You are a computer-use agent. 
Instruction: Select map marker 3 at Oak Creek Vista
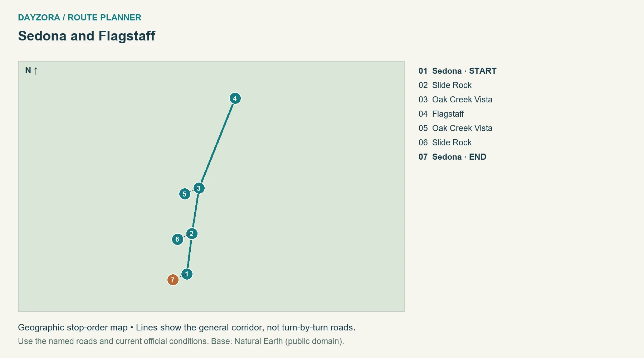click(199, 188)
